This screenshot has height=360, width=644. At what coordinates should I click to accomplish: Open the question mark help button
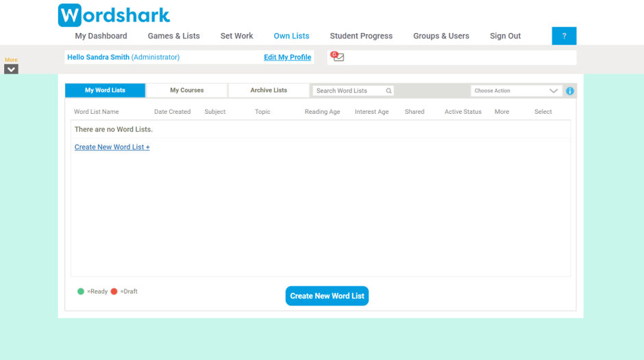click(564, 36)
